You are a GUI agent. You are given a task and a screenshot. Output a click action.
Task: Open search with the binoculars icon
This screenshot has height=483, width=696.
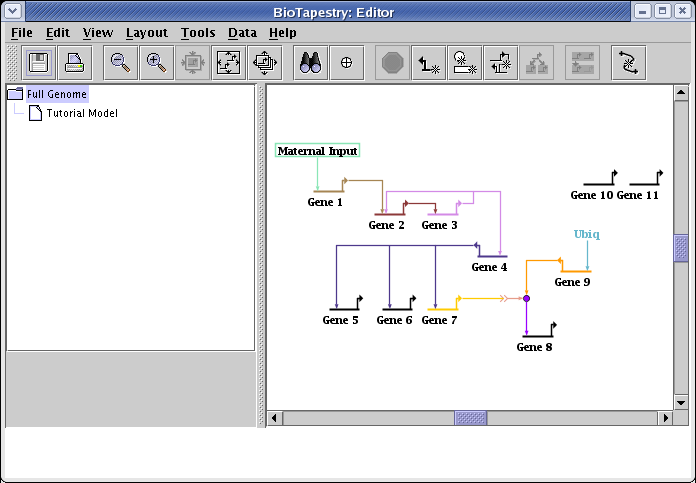(311, 62)
